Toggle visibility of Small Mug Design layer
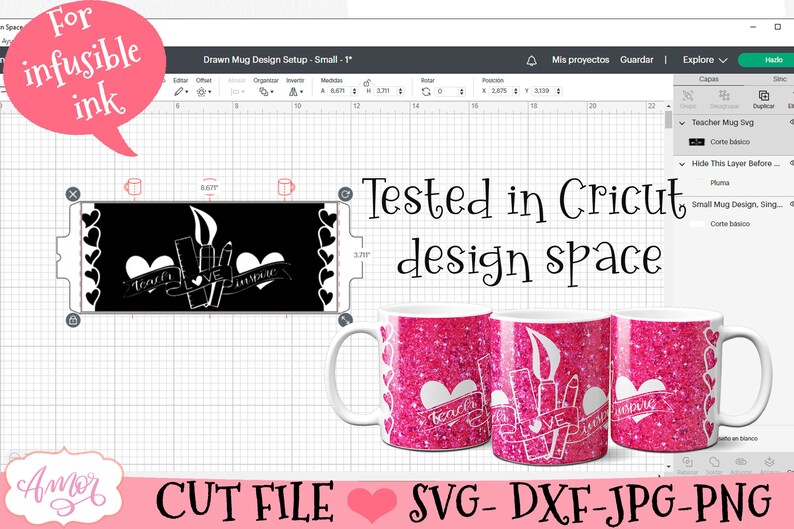 point(791,204)
